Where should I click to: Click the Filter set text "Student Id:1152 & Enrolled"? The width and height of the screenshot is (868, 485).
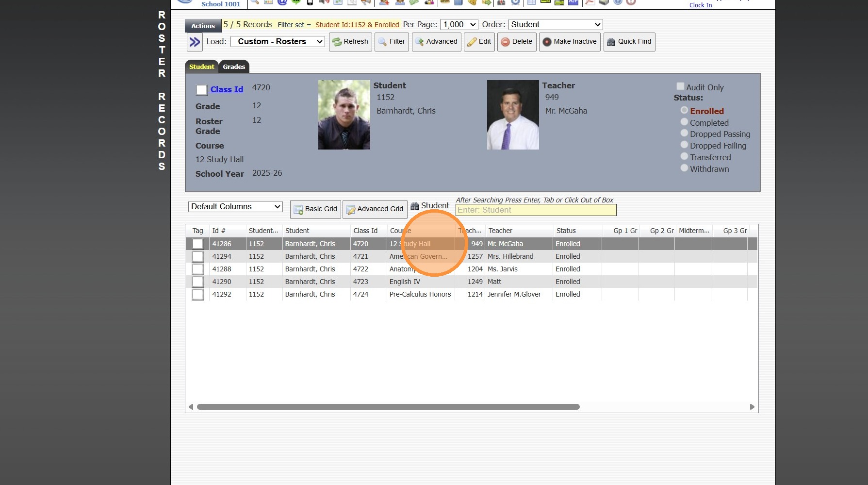[x=357, y=25]
